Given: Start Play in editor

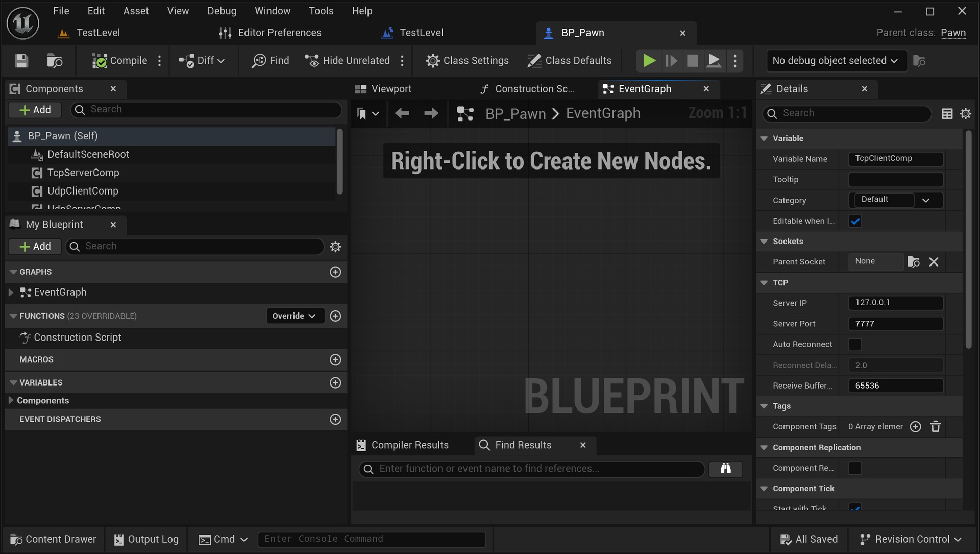Looking at the screenshot, I should [x=649, y=61].
